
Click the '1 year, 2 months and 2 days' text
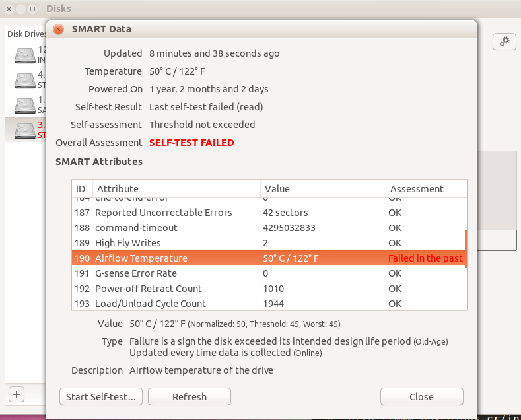209,89
